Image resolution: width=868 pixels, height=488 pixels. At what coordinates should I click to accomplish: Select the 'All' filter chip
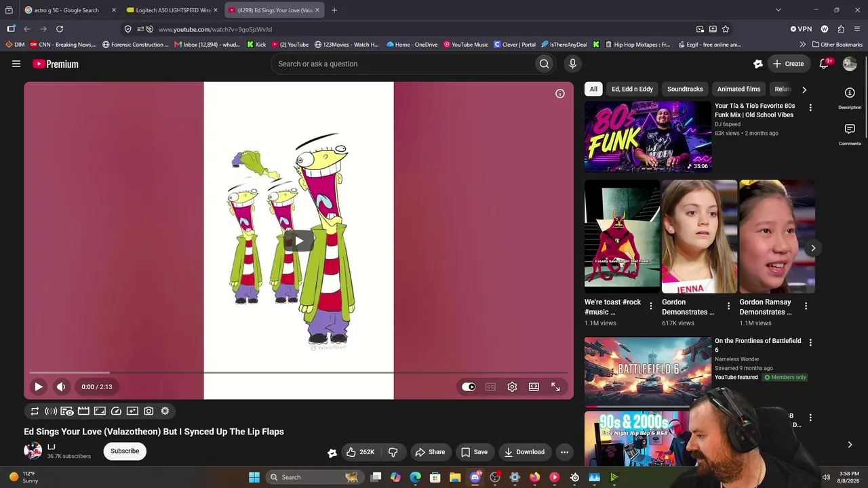593,89
